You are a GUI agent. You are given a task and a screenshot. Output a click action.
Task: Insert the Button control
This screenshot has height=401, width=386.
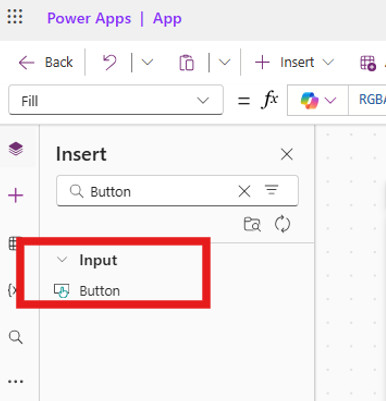pos(99,291)
